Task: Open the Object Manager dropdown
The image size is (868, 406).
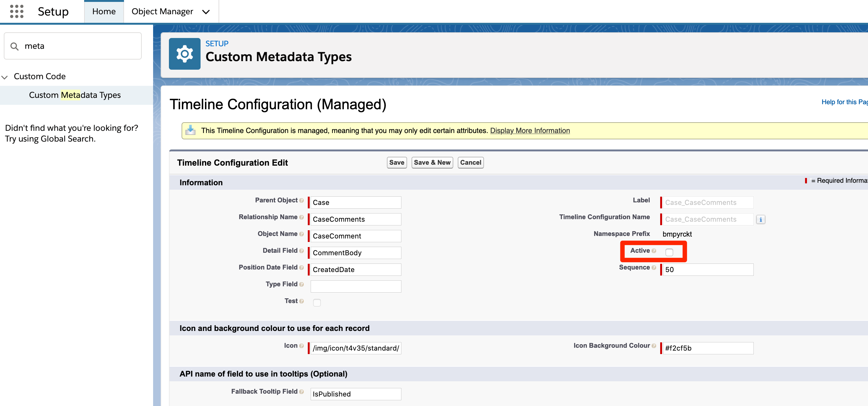Action: (x=206, y=11)
